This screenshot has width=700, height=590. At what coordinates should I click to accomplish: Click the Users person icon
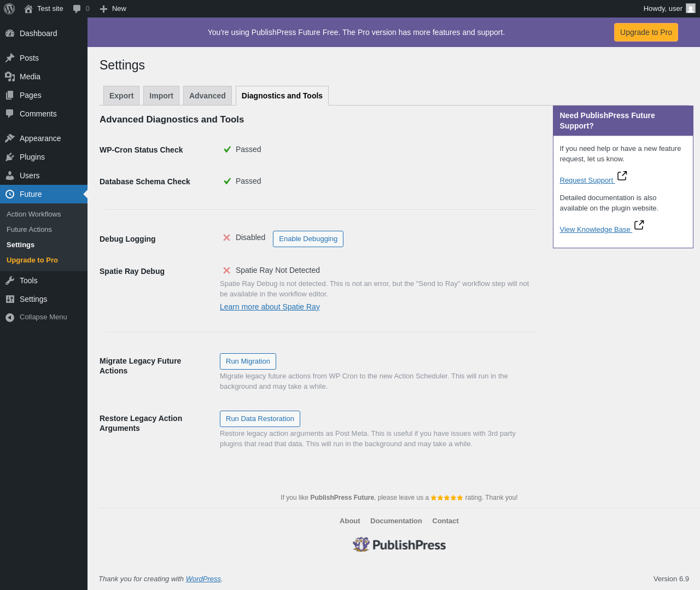(x=10, y=176)
